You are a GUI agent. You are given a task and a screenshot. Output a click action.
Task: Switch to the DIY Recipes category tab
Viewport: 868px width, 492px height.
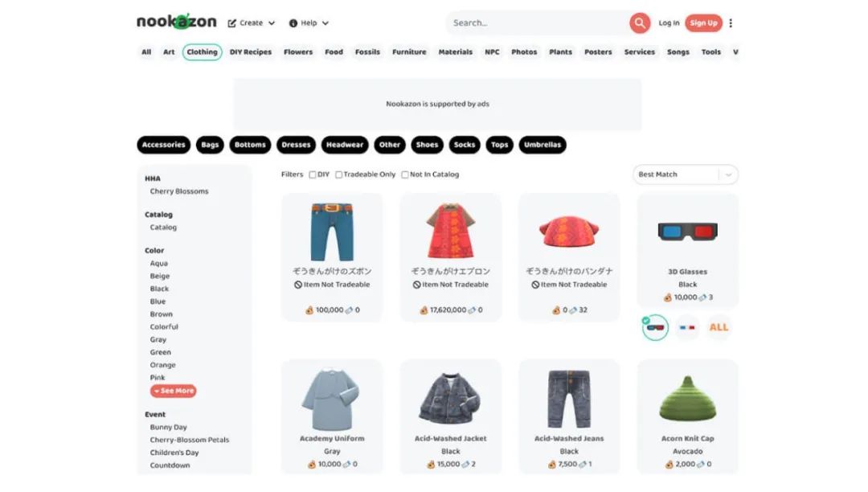pyautogui.click(x=250, y=52)
